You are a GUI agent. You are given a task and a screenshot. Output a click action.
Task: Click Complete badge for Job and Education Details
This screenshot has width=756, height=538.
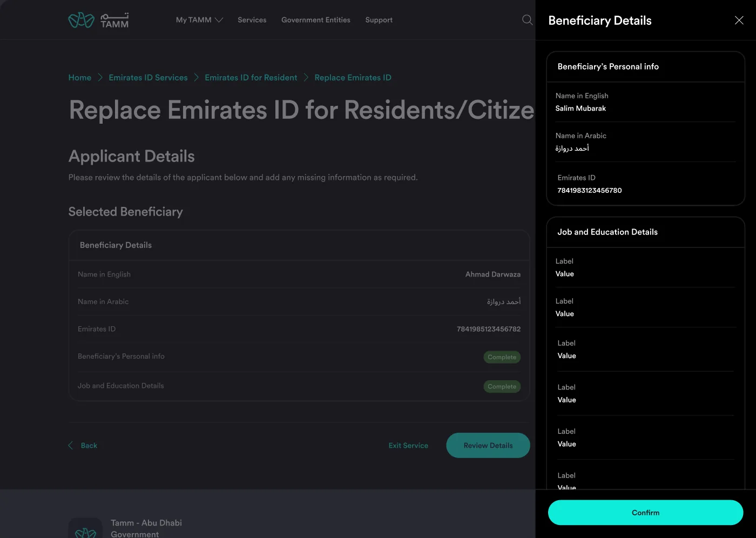pyautogui.click(x=502, y=386)
